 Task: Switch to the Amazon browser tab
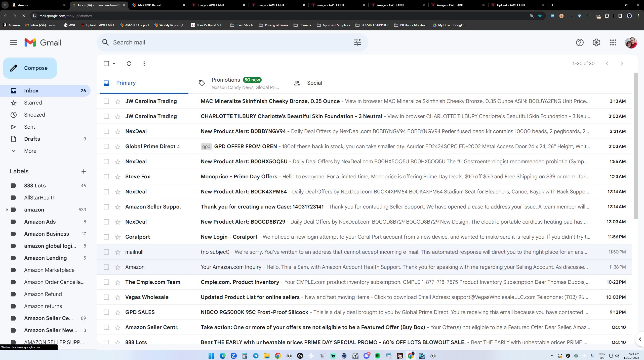pyautogui.click(x=39, y=5)
